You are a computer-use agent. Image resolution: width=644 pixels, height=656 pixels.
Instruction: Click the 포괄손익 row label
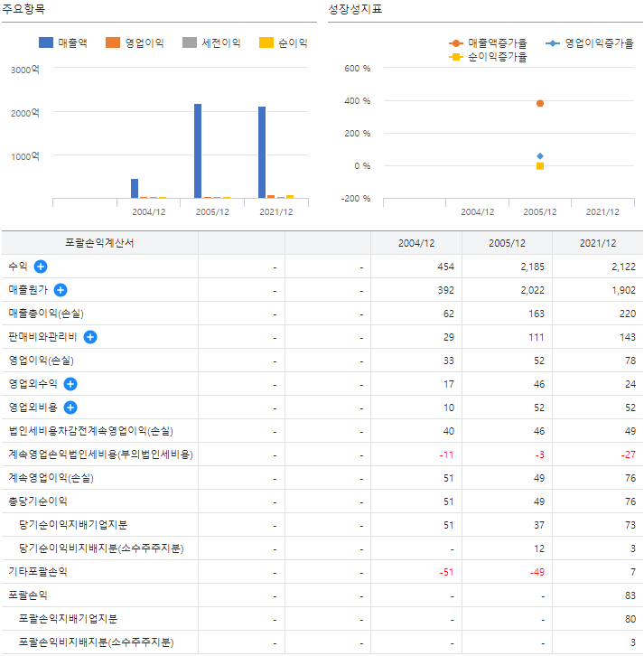pos(28,595)
